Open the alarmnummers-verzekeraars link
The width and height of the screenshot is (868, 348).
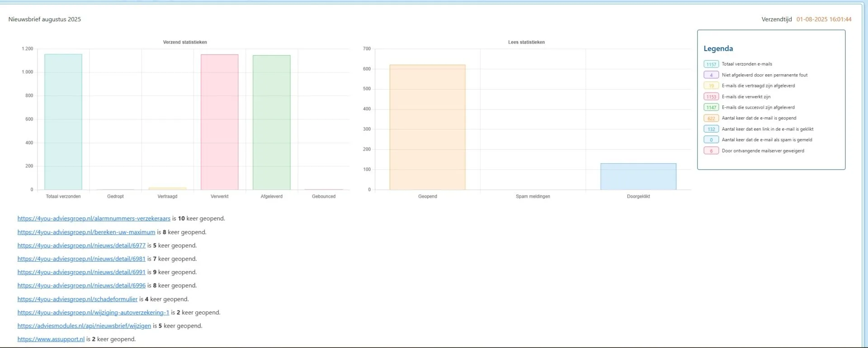[94, 219]
